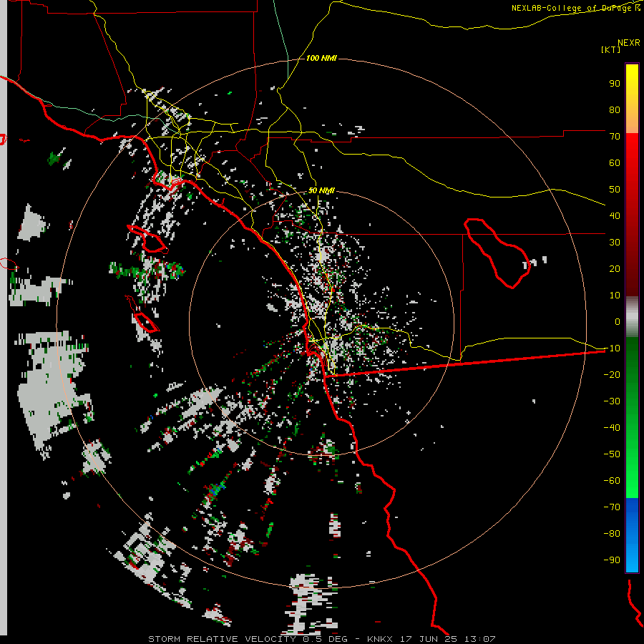Select the -60 knot scale label
The image size is (644, 644).
612,481
